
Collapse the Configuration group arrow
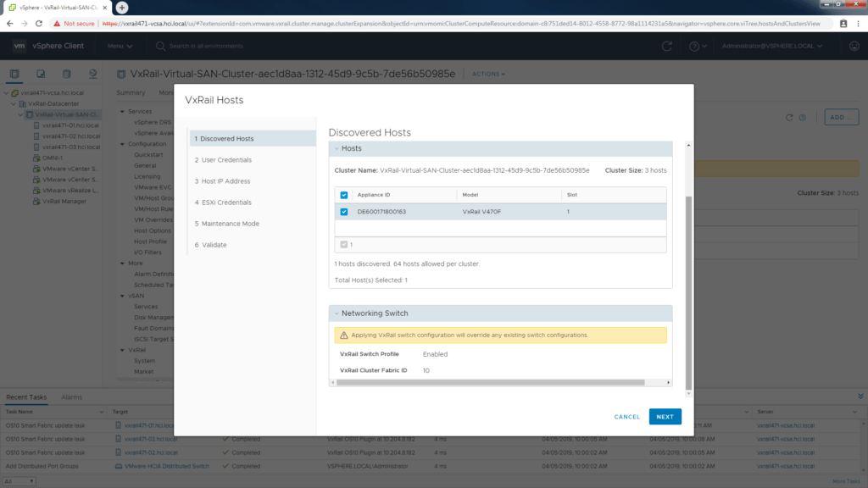(122, 144)
